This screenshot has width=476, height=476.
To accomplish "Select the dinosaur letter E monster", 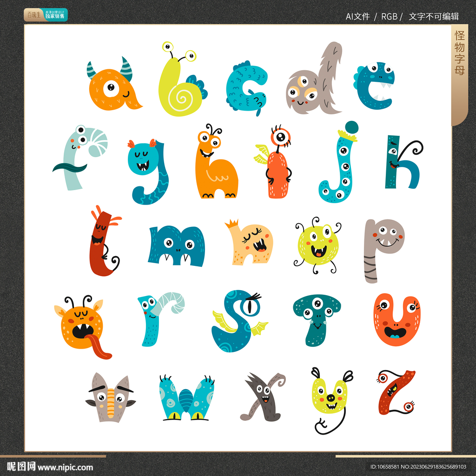I will (377, 86).
